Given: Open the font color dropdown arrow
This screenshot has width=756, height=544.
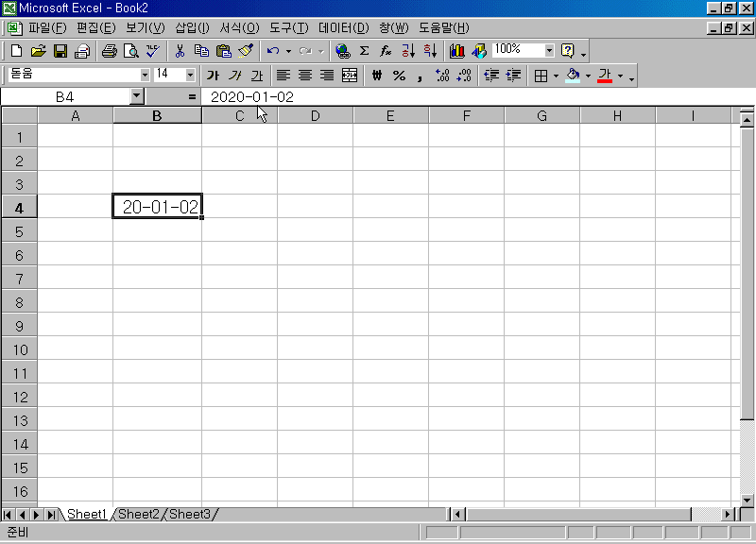Looking at the screenshot, I should click(x=621, y=76).
